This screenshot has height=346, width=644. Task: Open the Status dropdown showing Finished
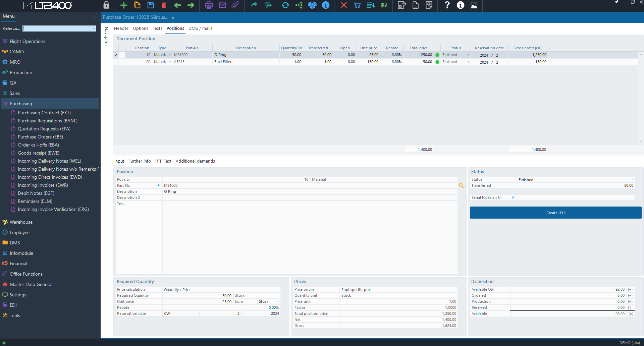632,180
